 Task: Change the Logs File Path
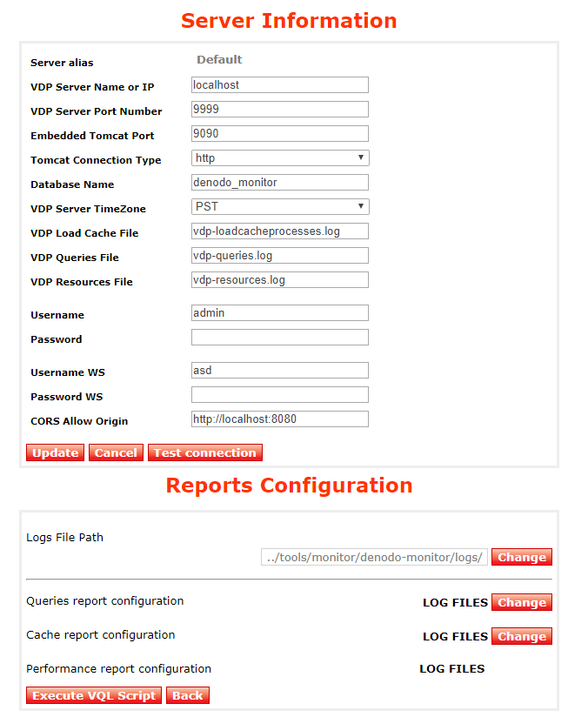[x=522, y=558]
